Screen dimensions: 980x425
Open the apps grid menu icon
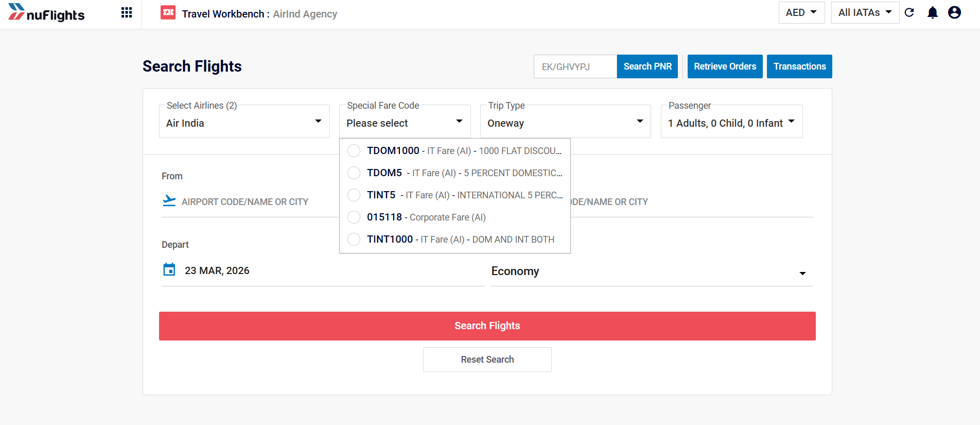coord(127,13)
